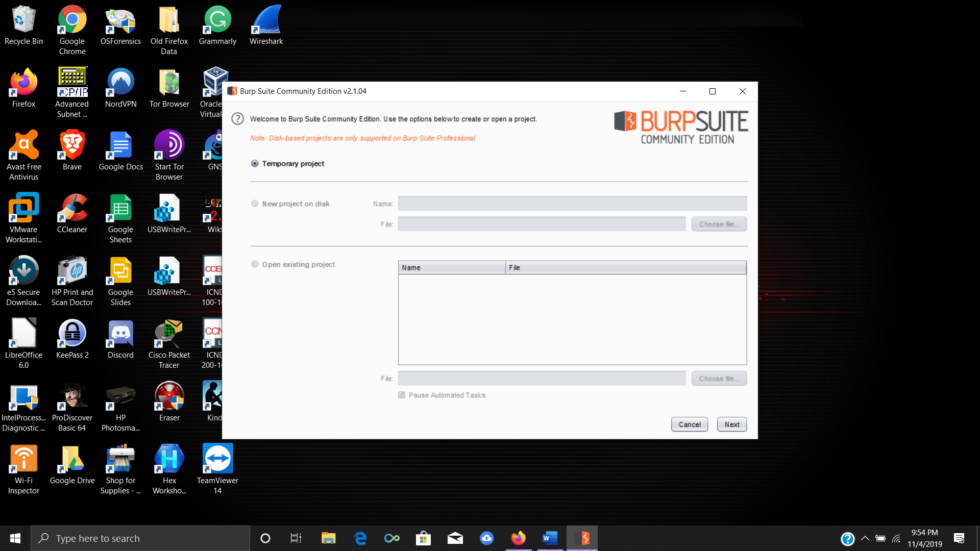Select the Eraser desktop icon
The width and height of the screenshot is (980, 551).
click(x=169, y=402)
